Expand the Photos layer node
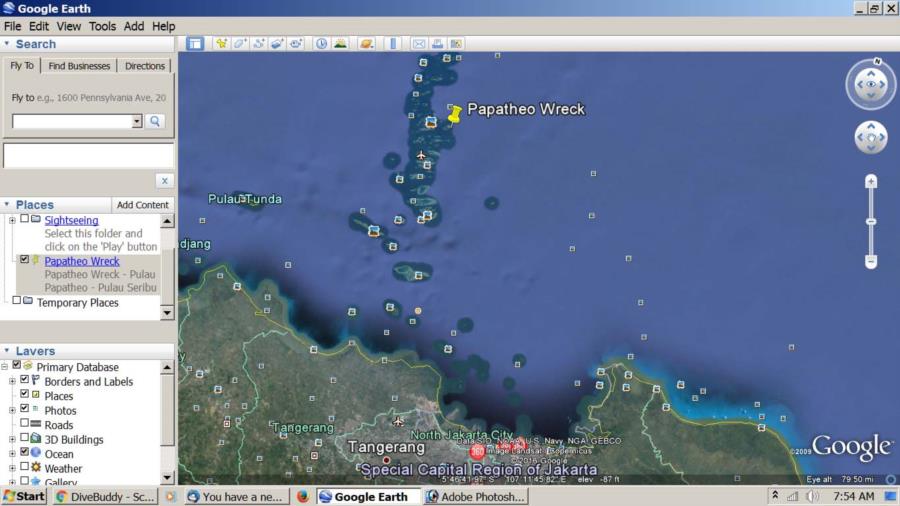Viewport: 900px width, 506px height. (x=12, y=410)
